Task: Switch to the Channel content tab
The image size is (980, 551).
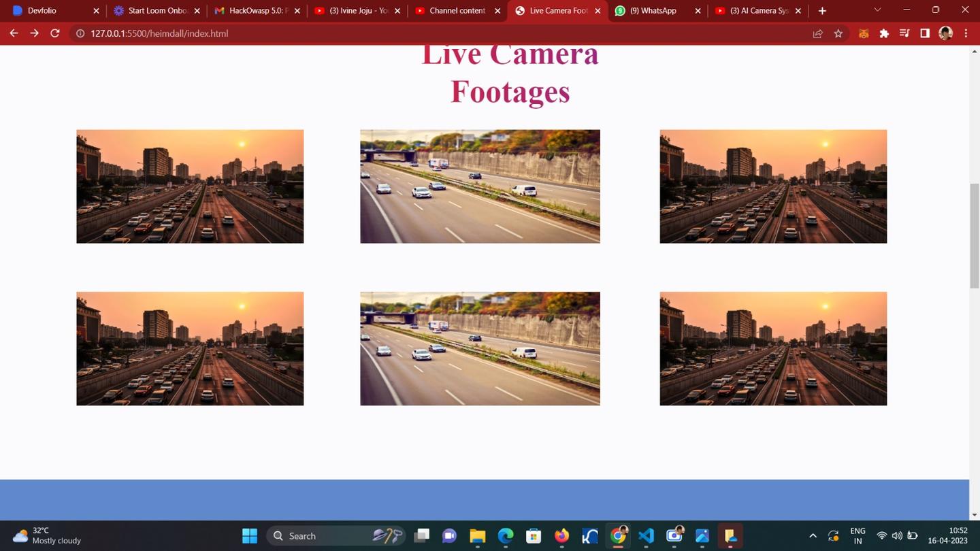Action: click(458, 11)
